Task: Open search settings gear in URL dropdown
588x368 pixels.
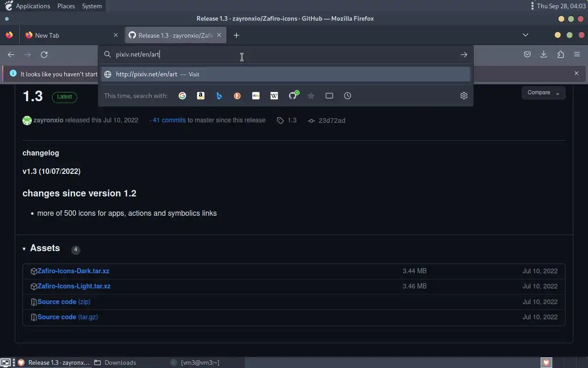Action: pos(464,96)
